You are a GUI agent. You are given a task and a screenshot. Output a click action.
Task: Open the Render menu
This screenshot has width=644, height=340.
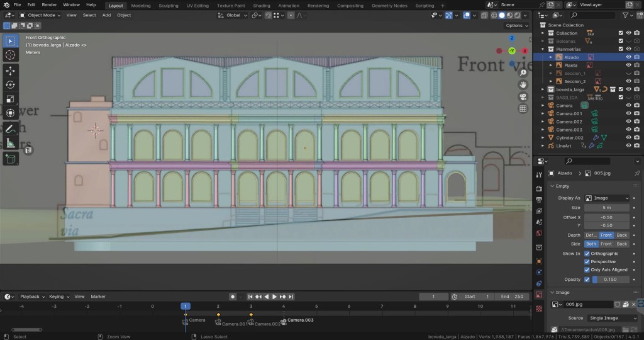[x=49, y=5]
